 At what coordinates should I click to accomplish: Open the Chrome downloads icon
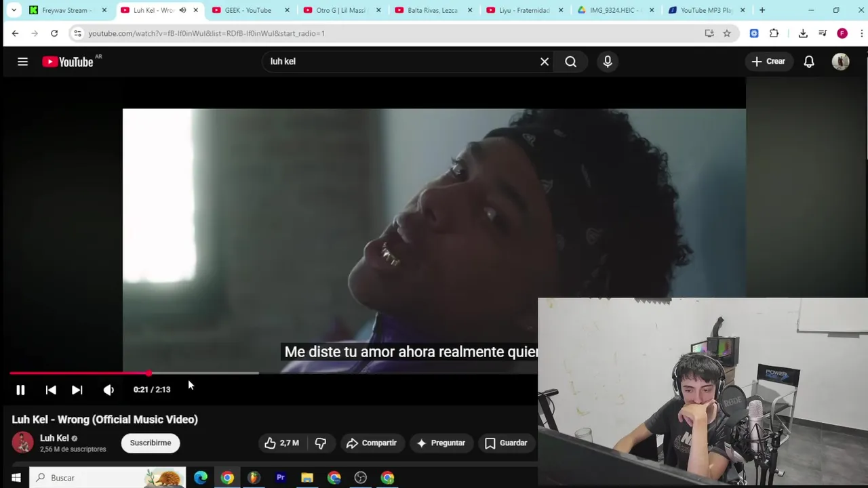pos(803,33)
